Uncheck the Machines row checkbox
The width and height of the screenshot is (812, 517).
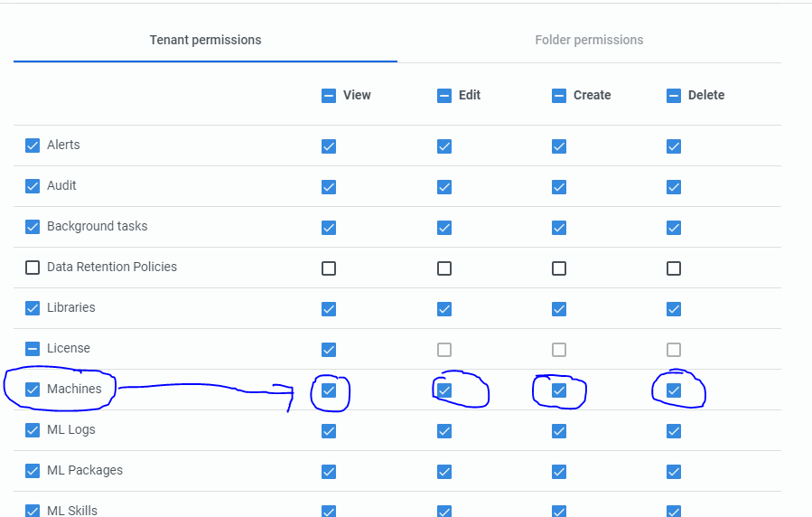(x=33, y=390)
